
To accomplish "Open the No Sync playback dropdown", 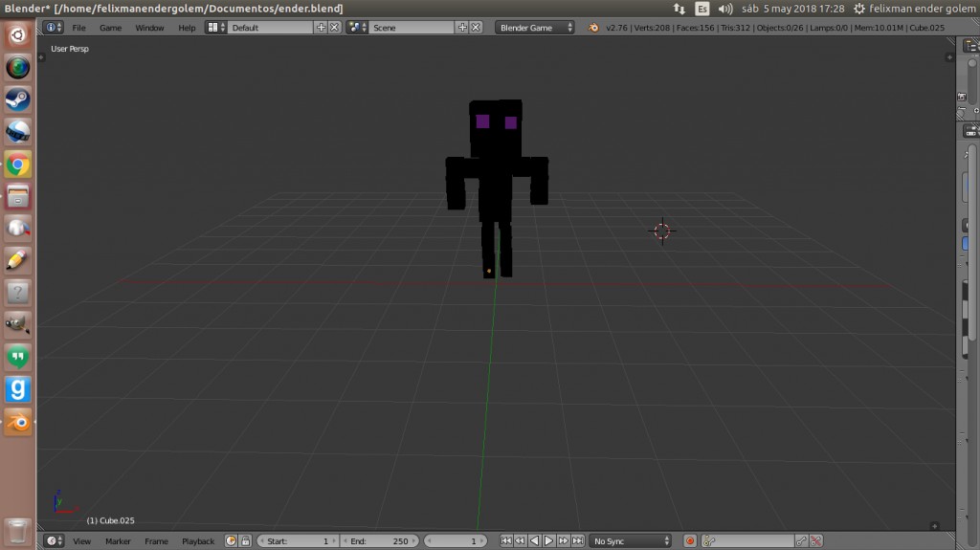I will 631,540.
